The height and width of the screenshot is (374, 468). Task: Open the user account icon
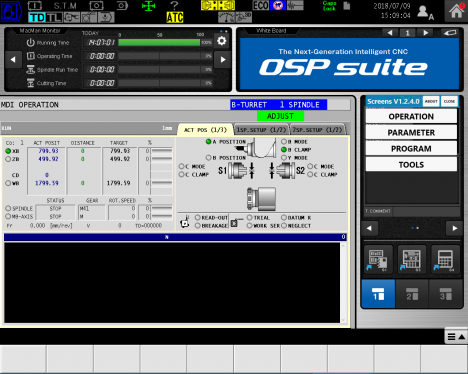click(425, 12)
